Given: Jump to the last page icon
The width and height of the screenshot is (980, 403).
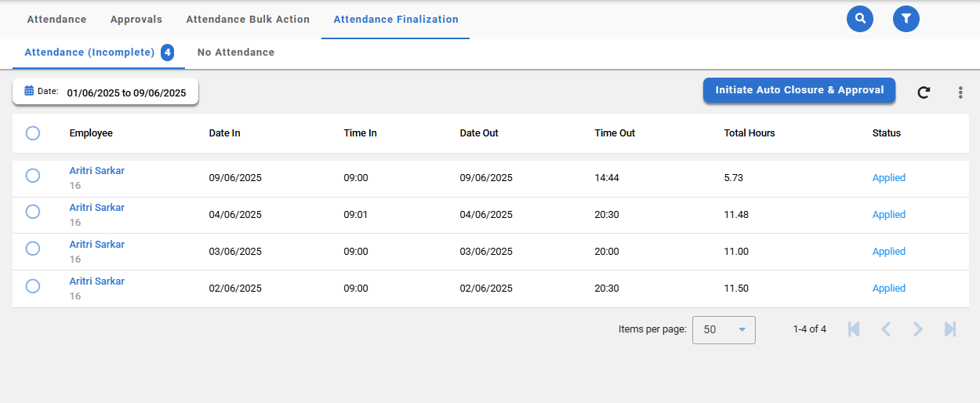Looking at the screenshot, I should [x=950, y=329].
